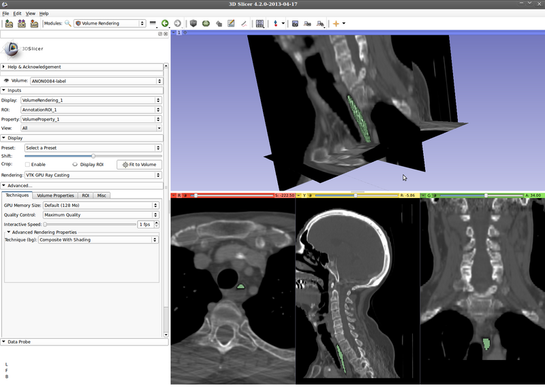Click the Save data toolbar icon
This screenshot has height=392, width=545.
34,23
